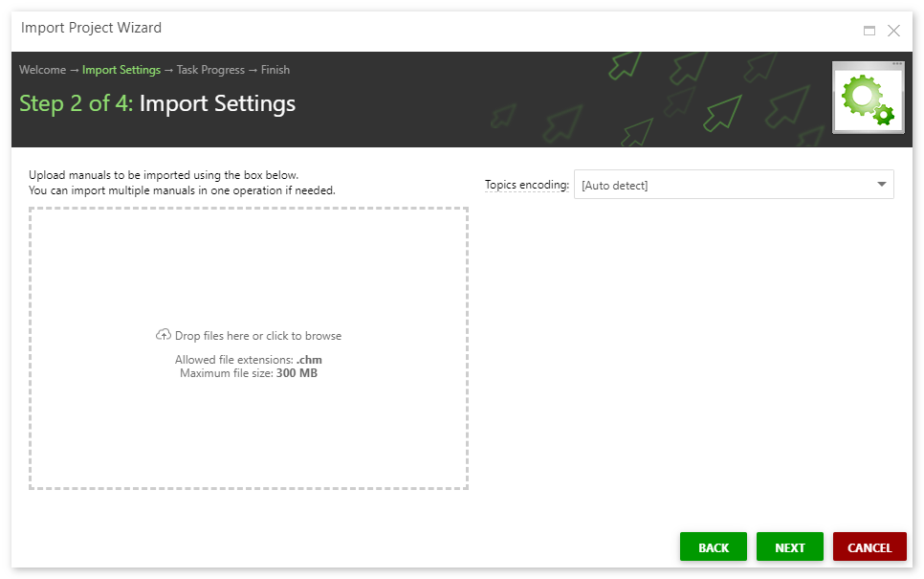Open the Topics encoding dropdown
The width and height of the screenshot is (924, 579).
pyautogui.click(x=734, y=185)
